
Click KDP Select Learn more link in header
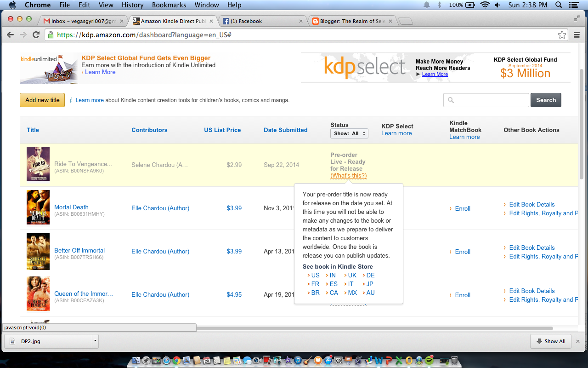[396, 133]
